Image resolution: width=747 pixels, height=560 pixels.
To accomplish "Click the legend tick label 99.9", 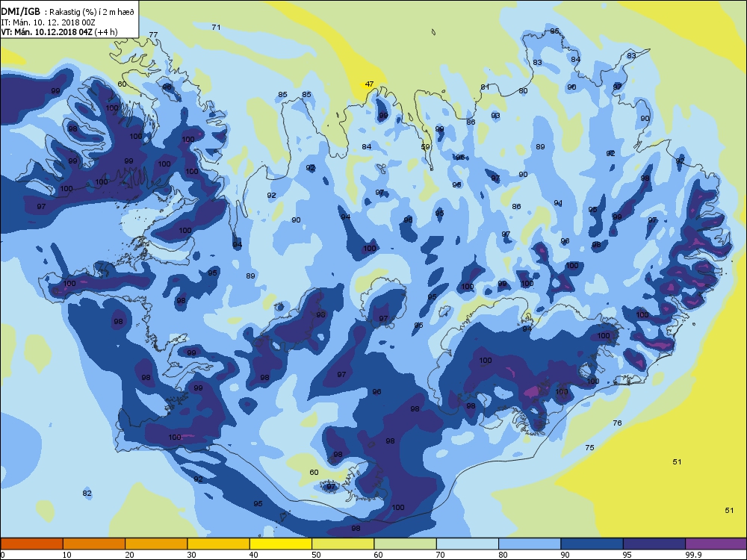I will 693,555.
